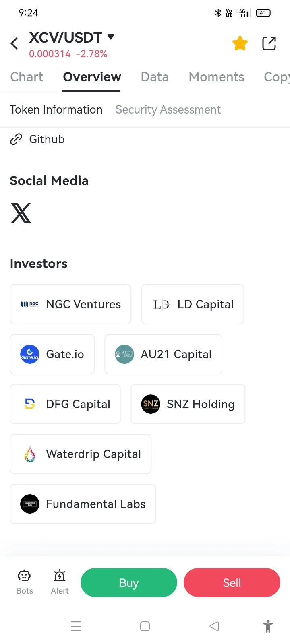Tap the back arrow icon
This screenshot has height=644, width=290.
click(14, 43)
